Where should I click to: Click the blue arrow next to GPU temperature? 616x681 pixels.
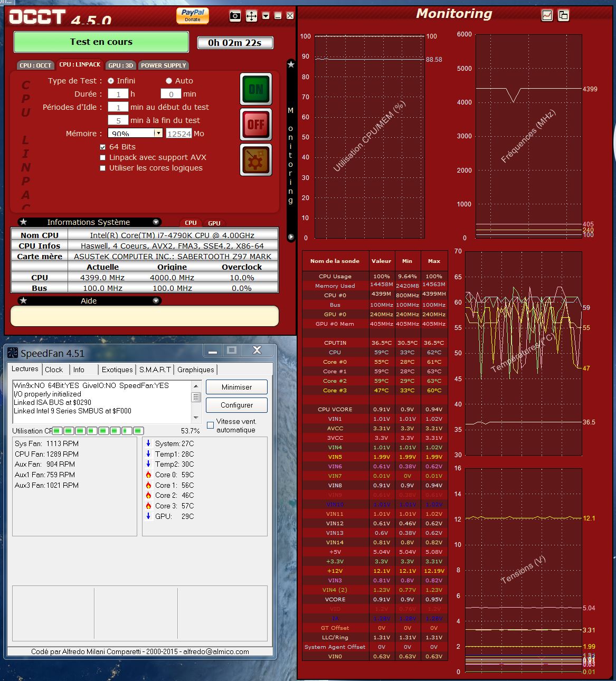[148, 516]
